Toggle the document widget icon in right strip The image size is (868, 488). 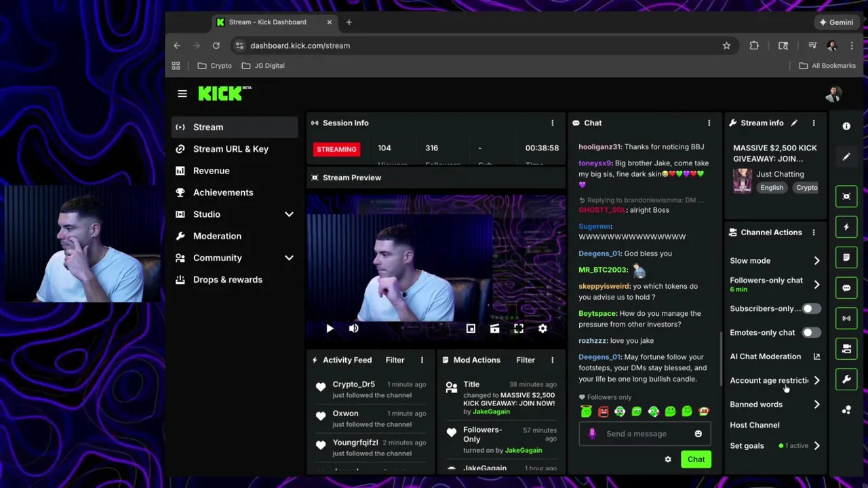pos(846,258)
